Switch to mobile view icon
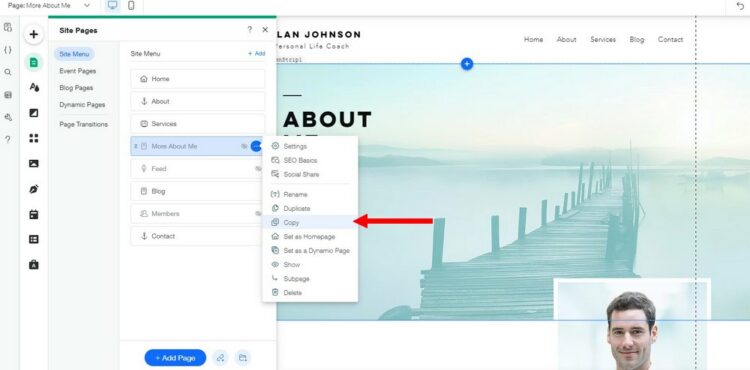Viewport: 750px width, 370px height. click(131, 6)
